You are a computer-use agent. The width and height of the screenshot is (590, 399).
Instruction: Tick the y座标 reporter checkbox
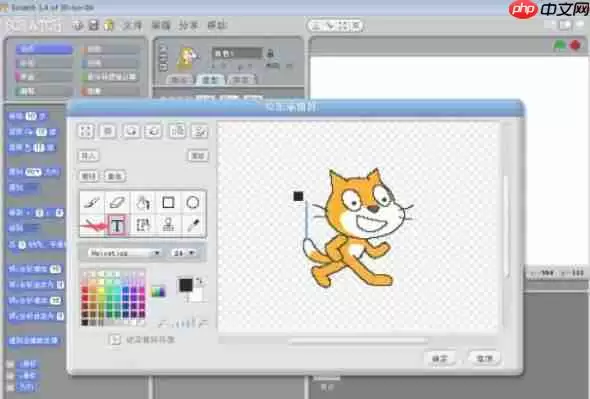(x=11, y=376)
